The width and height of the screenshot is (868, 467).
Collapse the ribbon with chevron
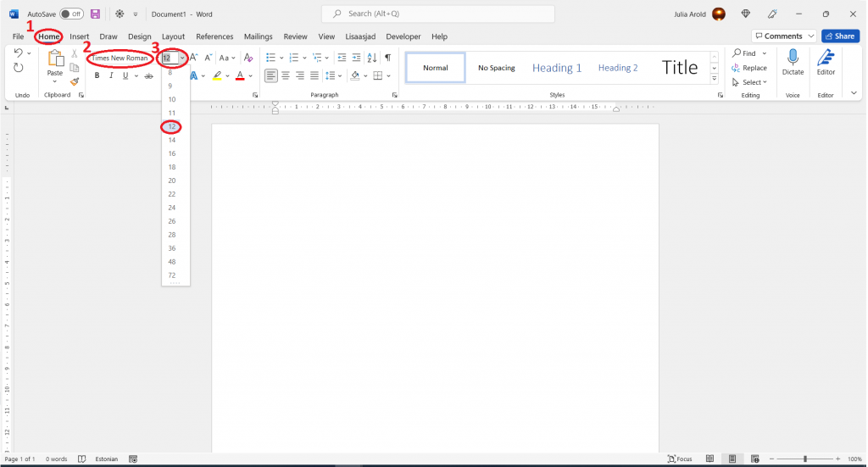coord(854,93)
